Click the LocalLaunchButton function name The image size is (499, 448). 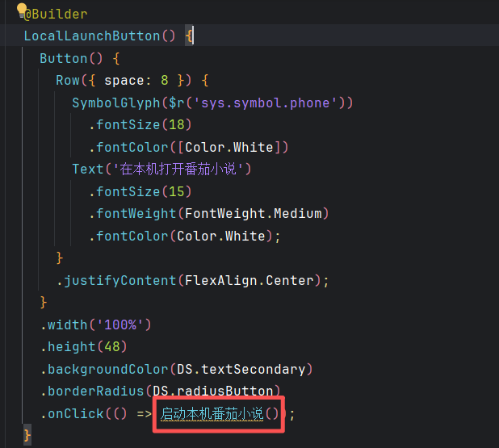coord(92,36)
